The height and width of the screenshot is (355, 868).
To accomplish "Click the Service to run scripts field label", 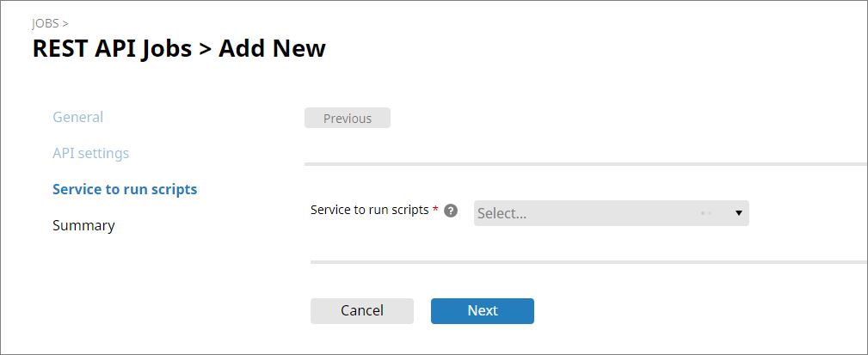I will coord(369,210).
